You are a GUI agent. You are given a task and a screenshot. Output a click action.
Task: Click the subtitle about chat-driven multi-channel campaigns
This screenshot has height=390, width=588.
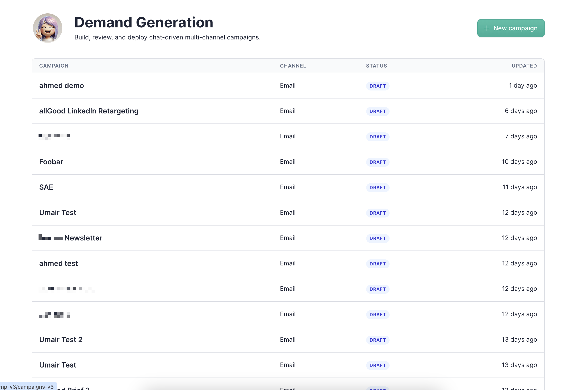pyautogui.click(x=167, y=37)
